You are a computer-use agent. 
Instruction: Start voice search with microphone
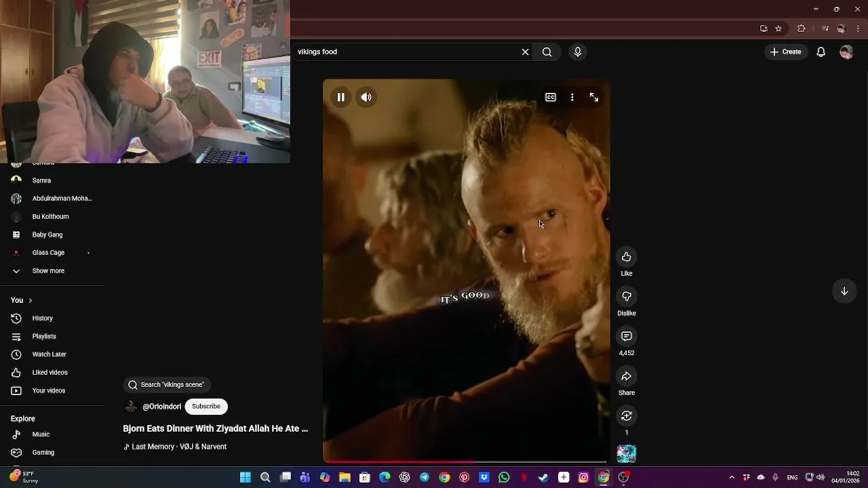578,52
